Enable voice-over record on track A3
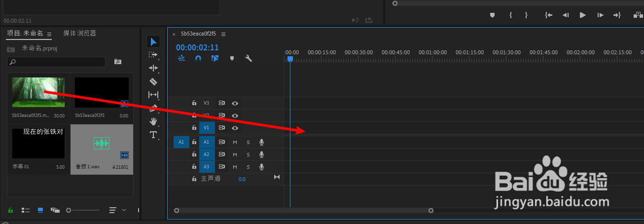 pos(261,167)
